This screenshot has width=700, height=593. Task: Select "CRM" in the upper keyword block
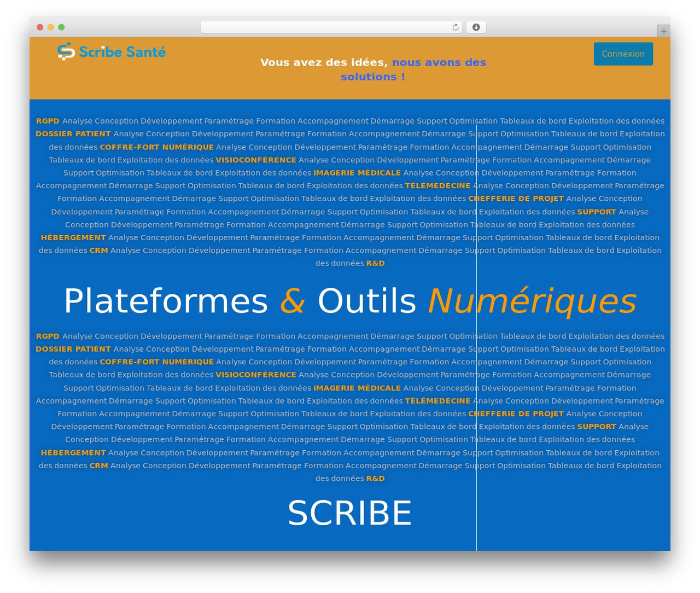[99, 251]
